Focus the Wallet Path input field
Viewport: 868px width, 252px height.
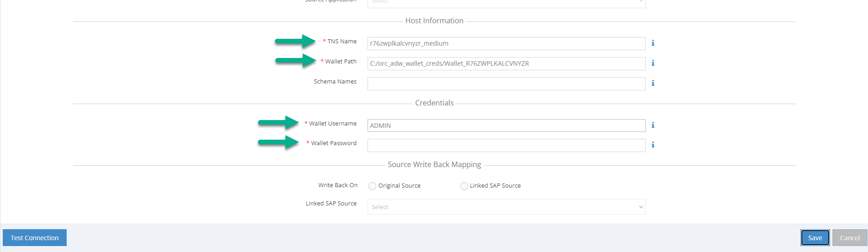pyautogui.click(x=506, y=63)
